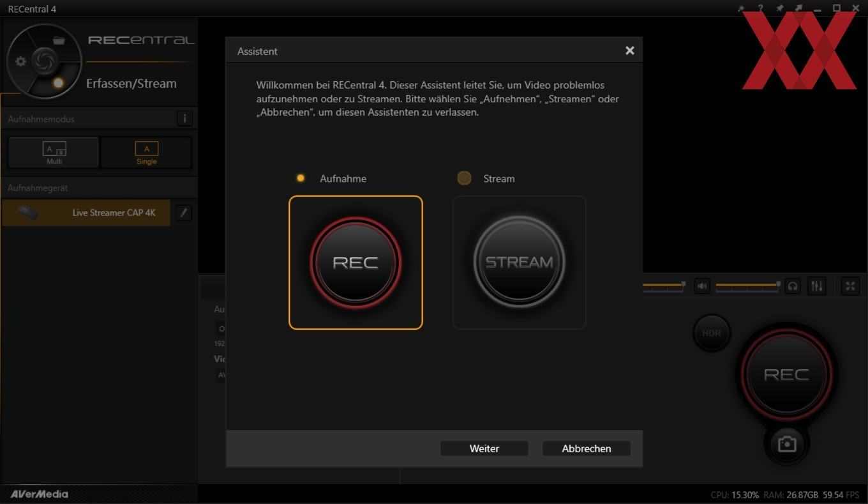
Task: Show Aufnahmemodus info
Action: point(184,118)
